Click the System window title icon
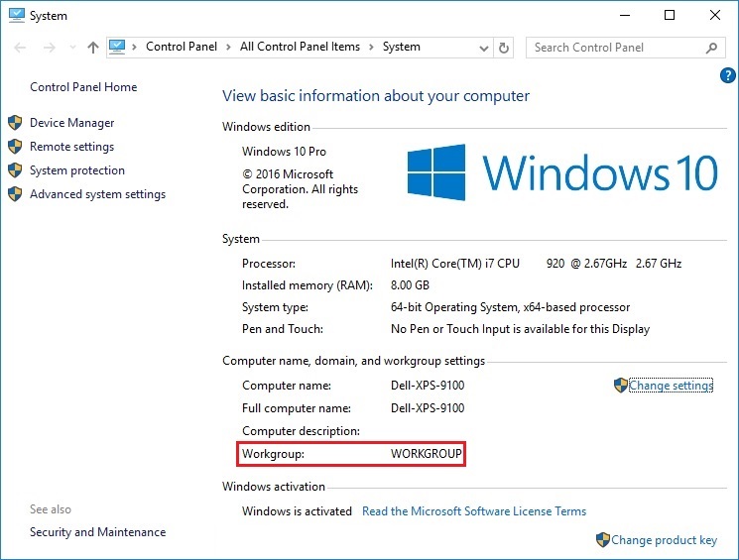Image resolution: width=739 pixels, height=560 pixels. point(17,15)
